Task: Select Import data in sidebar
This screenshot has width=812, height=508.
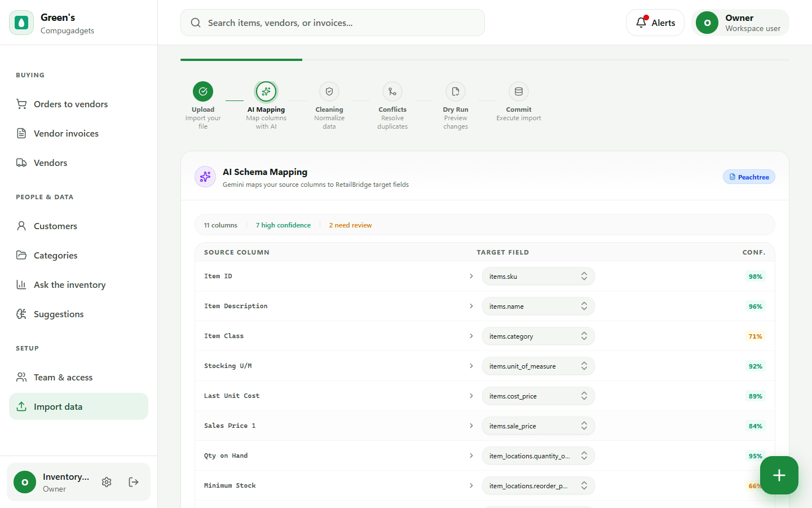Action: (x=78, y=406)
